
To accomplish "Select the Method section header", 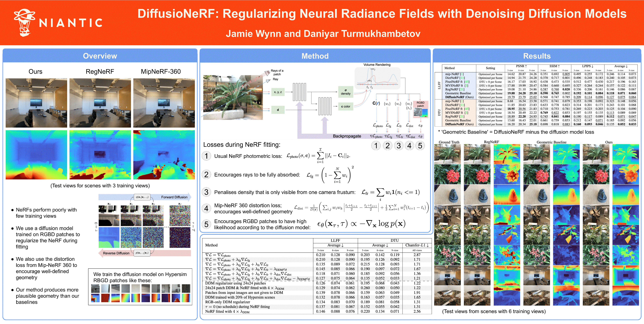I will pyautogui.click(x=315, y=56).
